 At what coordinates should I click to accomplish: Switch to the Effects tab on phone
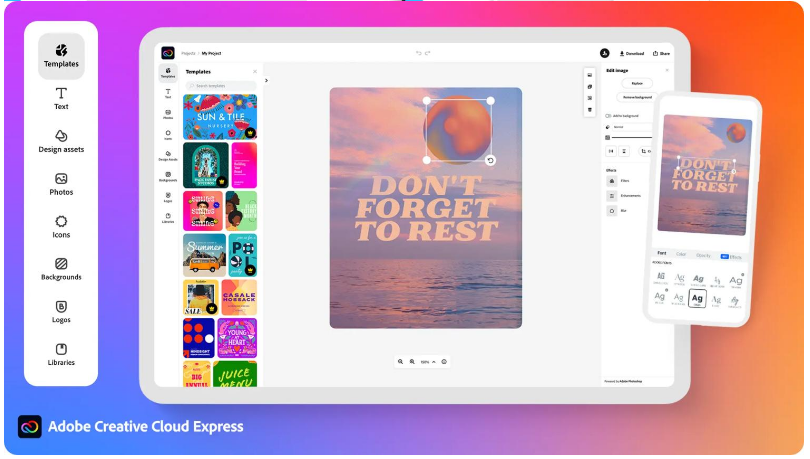731,257
